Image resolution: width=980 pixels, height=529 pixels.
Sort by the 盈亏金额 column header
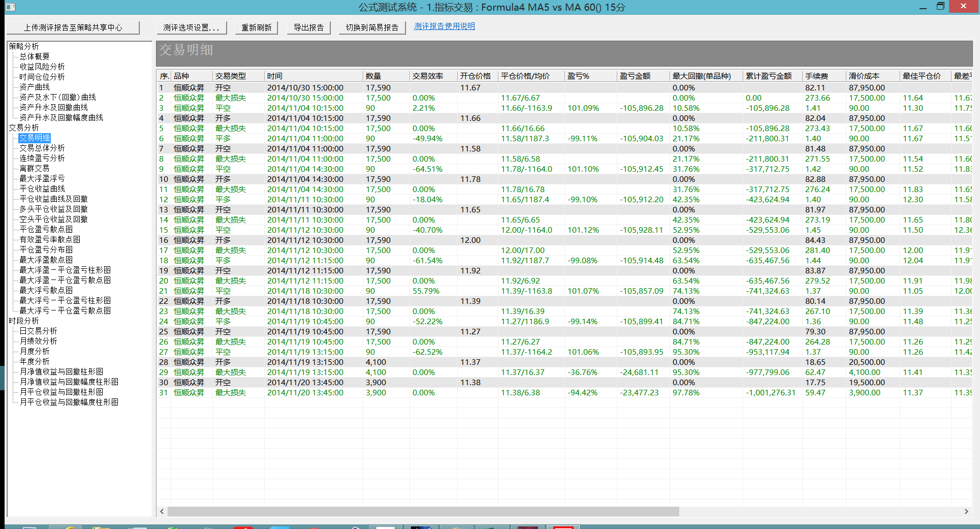635,76
